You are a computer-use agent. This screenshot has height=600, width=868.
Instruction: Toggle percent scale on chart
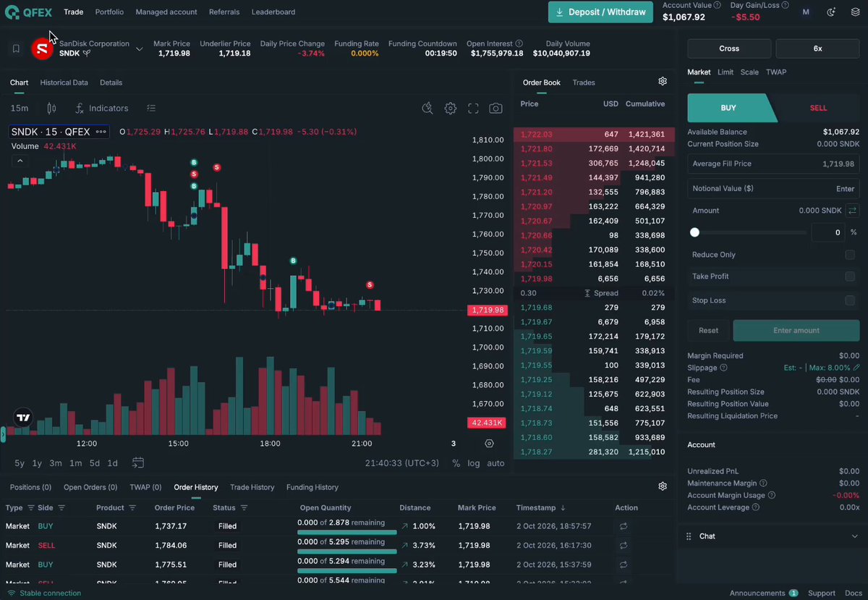[x=456, y=463]
